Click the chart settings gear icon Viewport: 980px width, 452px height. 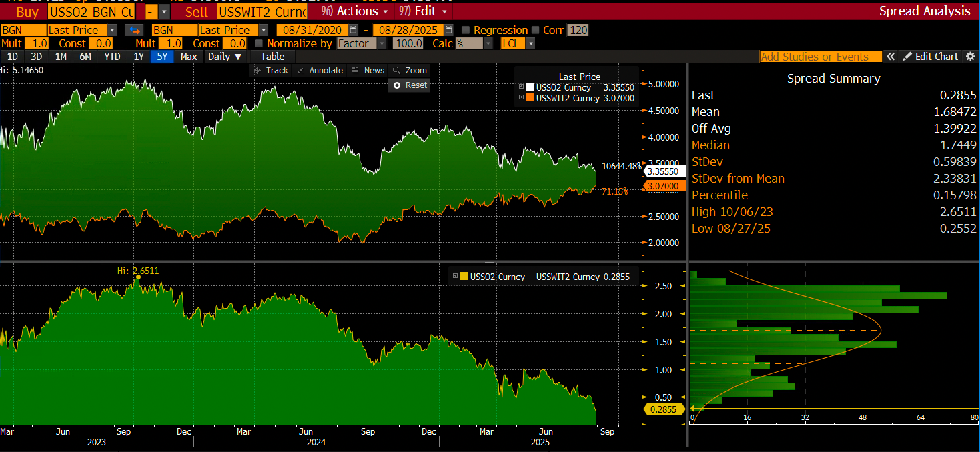coord(970,57)
